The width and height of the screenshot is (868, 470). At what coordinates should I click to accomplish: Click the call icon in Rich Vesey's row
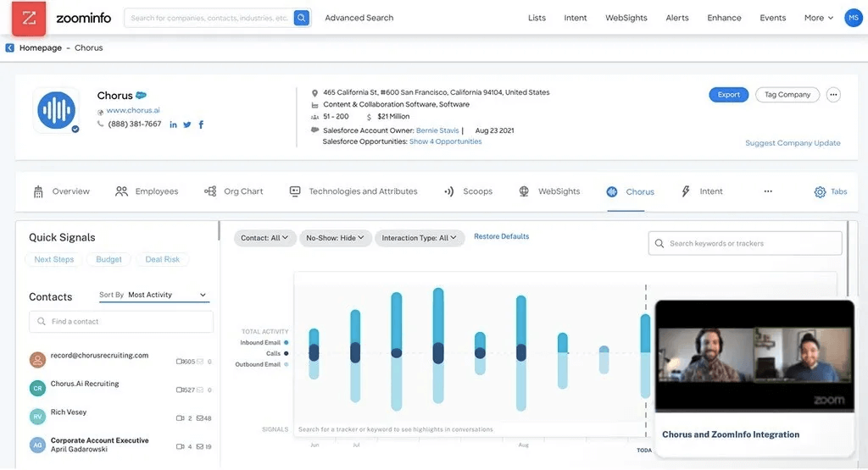point(180,418)
